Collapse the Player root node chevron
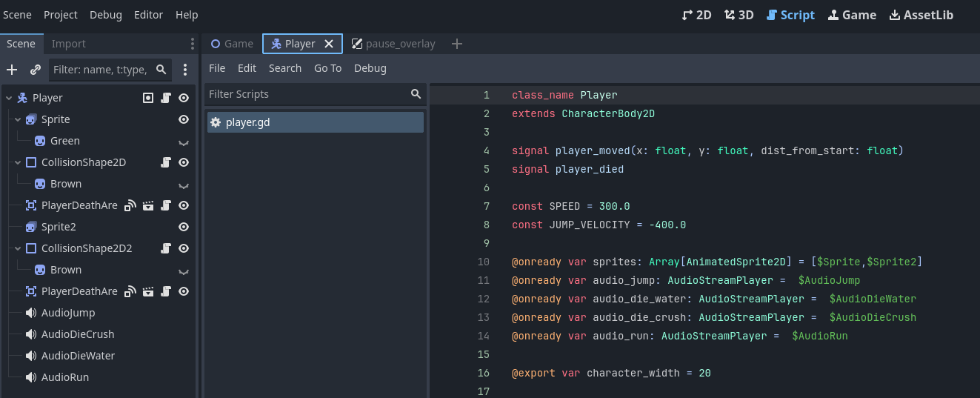Screen dimensions: 980x398 9,98
